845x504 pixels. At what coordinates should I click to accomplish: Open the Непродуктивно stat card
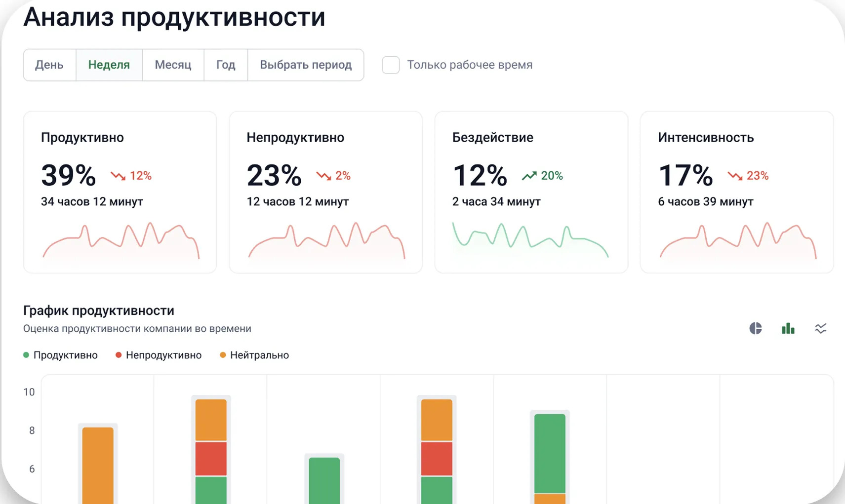[325, 192]
